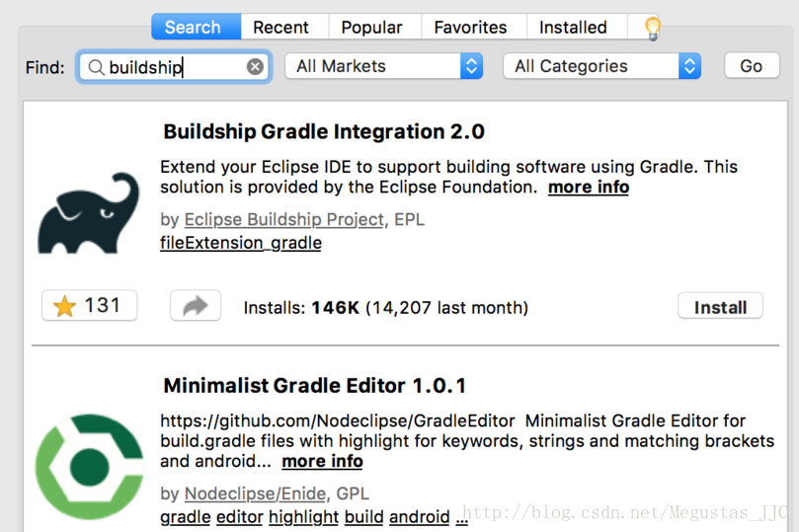This screenshot has height=532, width=799.
Task: Click the Installs: 146K text
Action: [x=301, y=308]
